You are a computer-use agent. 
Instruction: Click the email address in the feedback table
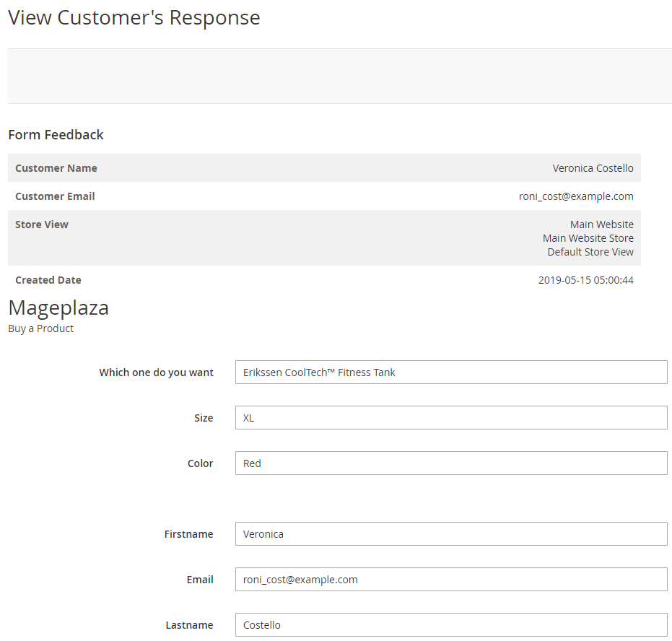coord(576,196)
